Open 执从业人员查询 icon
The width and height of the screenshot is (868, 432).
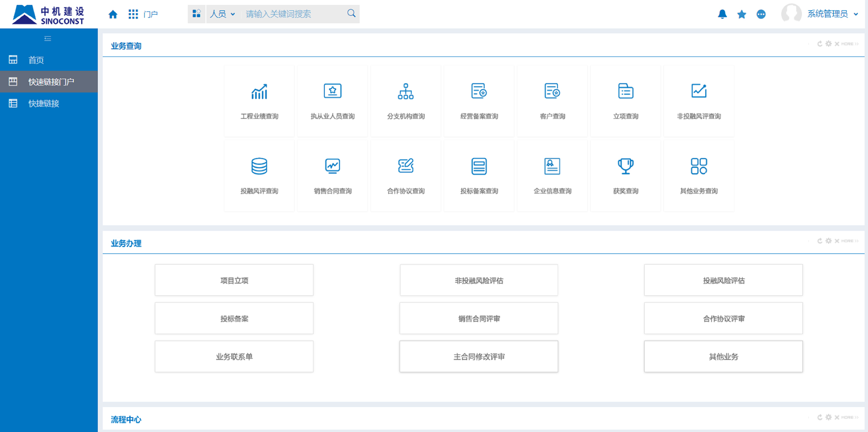pos(333,91)
